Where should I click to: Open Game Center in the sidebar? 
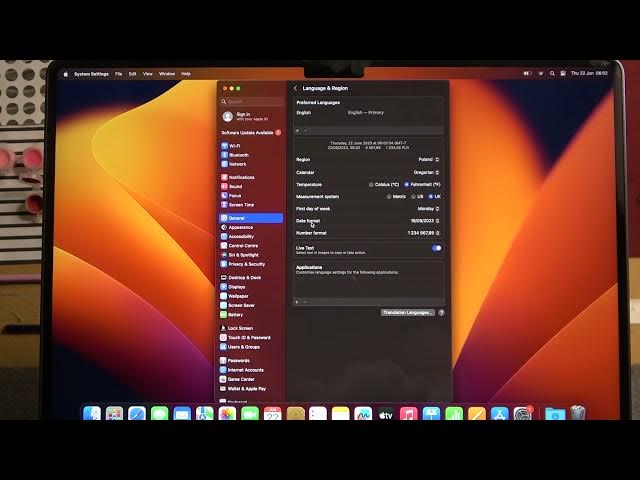tap(238, 379)
